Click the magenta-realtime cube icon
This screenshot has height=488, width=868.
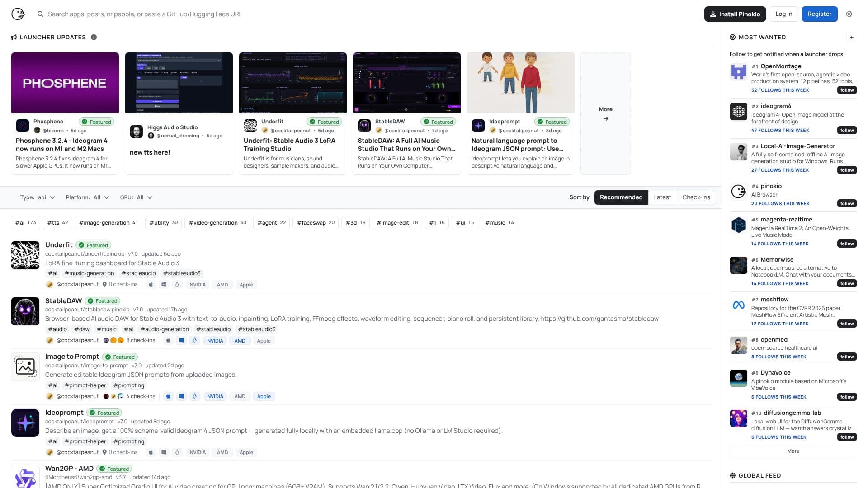point(739,225)
